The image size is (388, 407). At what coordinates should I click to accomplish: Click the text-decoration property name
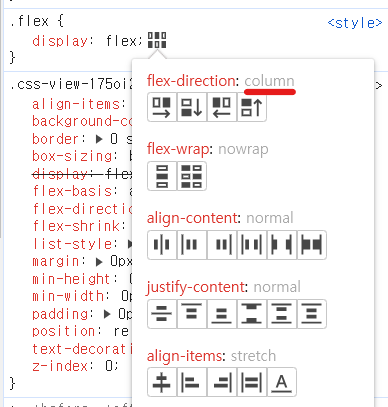point(82,349)
